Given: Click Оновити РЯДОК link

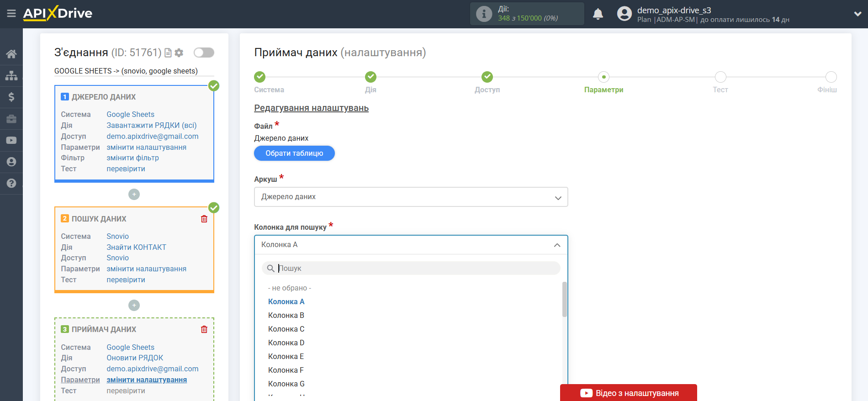Looking at the screenshot, I should [x=135, y=358].
